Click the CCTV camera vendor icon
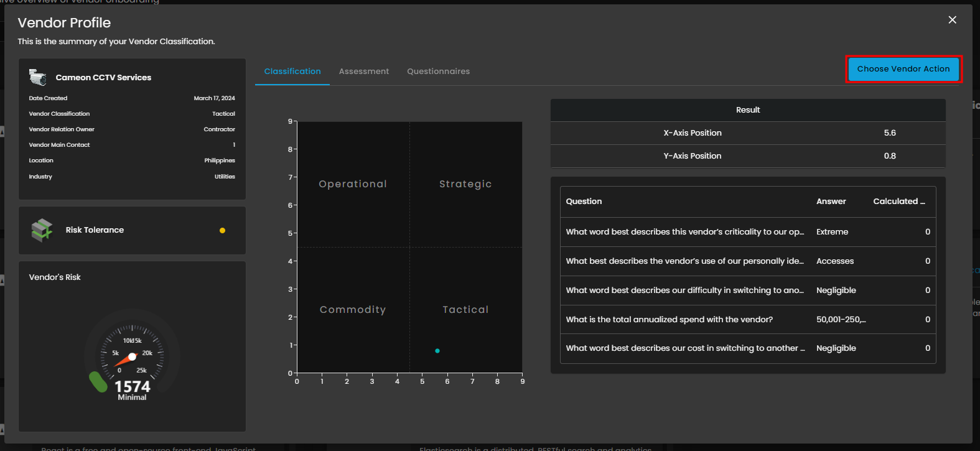 (x=38, y=77)
